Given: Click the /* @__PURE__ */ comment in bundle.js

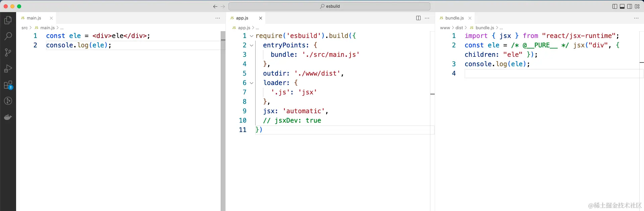Looking at the screenshot, I should tap(540, 45).
